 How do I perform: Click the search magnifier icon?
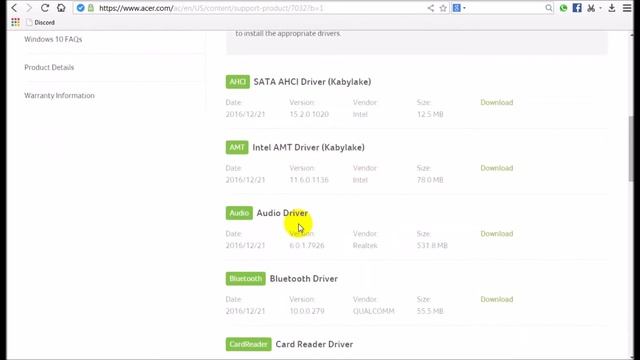[x=549, y=8]
